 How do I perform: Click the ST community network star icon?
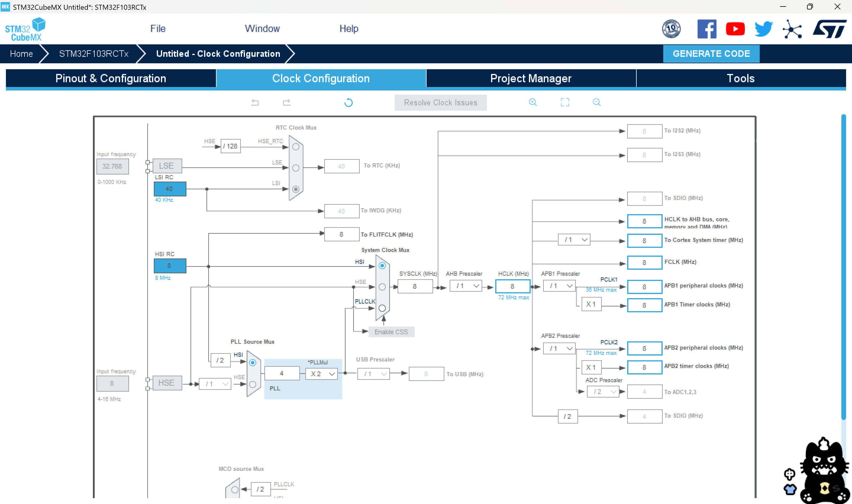[x=792, y=29]
